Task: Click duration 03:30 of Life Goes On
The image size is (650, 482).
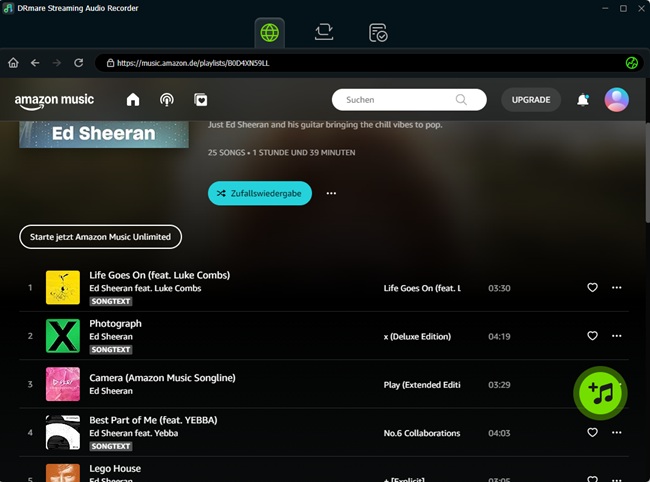Action: [499, 288]
